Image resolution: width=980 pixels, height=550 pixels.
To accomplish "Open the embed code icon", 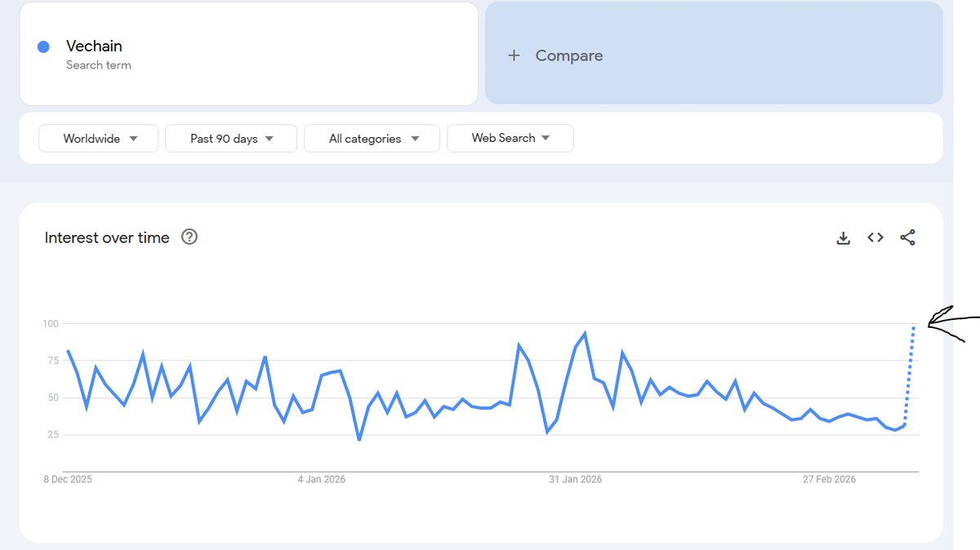I will click(x=875, y=237).
